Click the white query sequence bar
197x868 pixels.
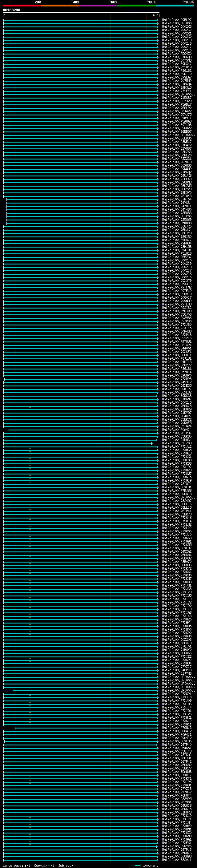[81, 12]
